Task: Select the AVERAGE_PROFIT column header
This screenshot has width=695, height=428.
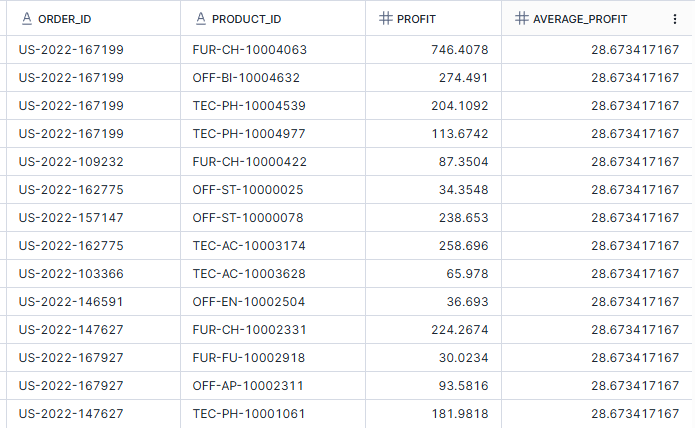Action: pos(580,19)
